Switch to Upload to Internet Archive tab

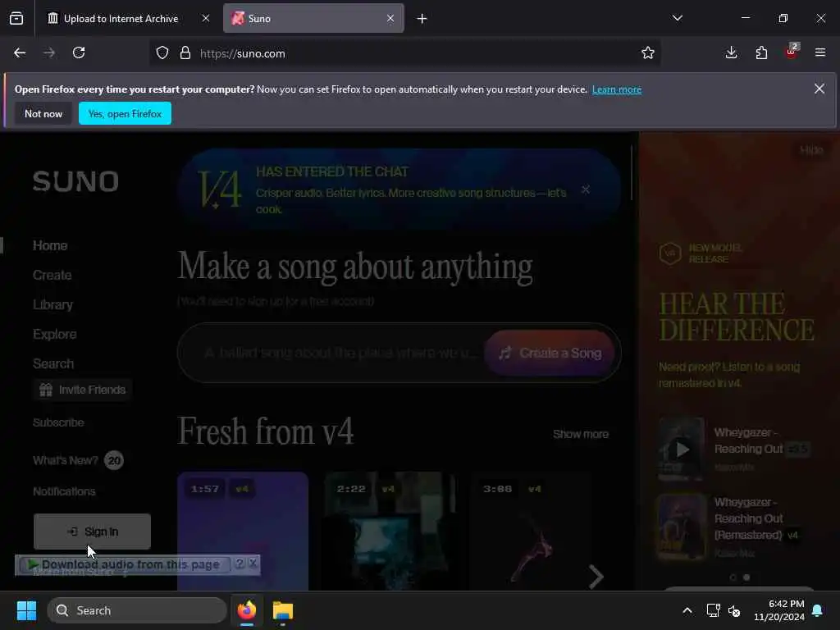point(121,19)
